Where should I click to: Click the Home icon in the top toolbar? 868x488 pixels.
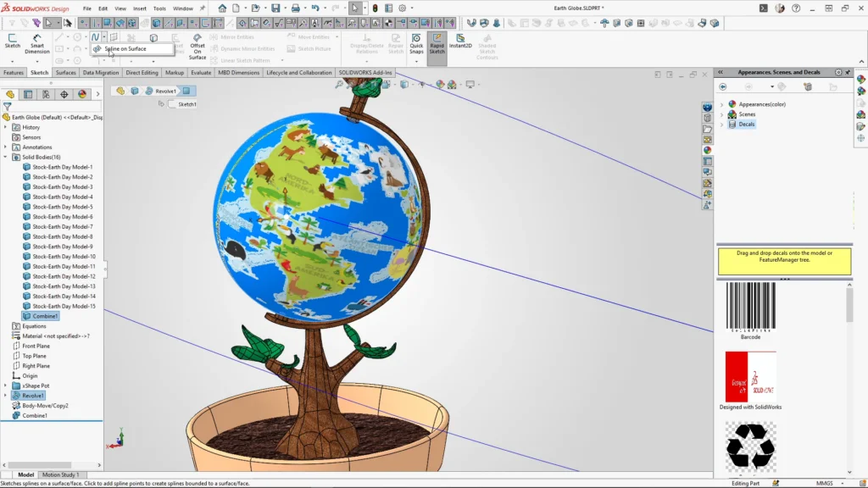[222, 8]
